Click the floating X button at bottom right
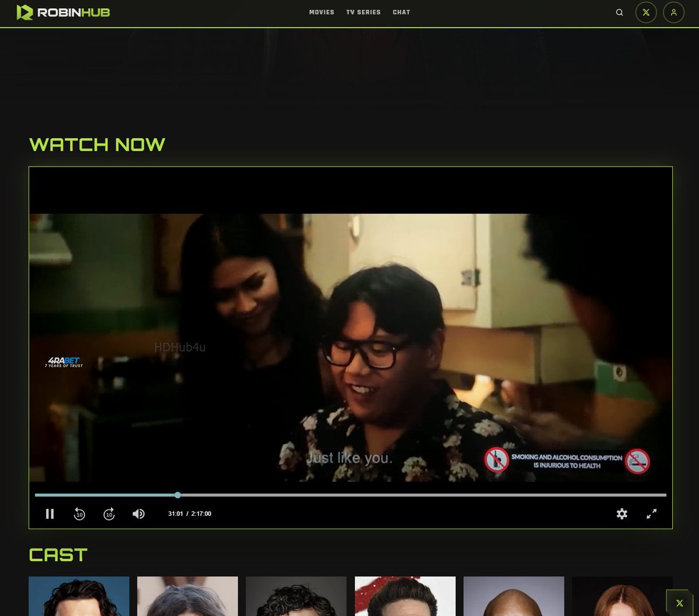The width and height of the screenshot is (699, 616). pos(679,603)
